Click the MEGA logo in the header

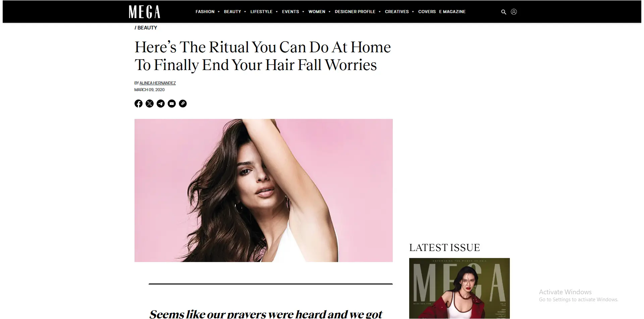click(145, 12)
